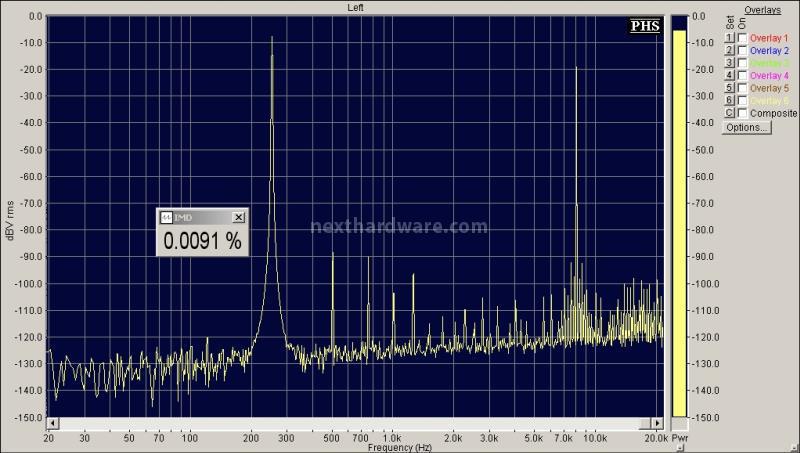Click the right scroll arrow under the plot
Image resolution: width=800 pixels, height=453 pixels.
tap(657, 423)
